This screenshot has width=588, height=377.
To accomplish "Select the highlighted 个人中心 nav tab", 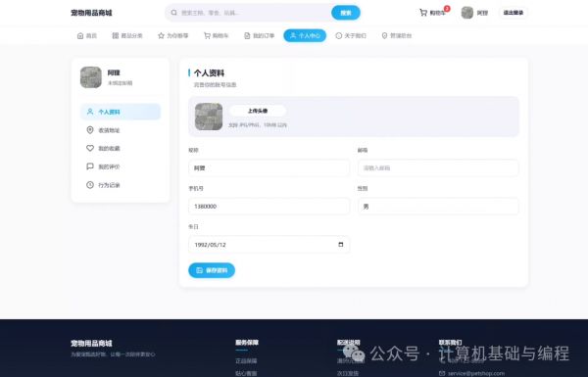I will [305, 35].
